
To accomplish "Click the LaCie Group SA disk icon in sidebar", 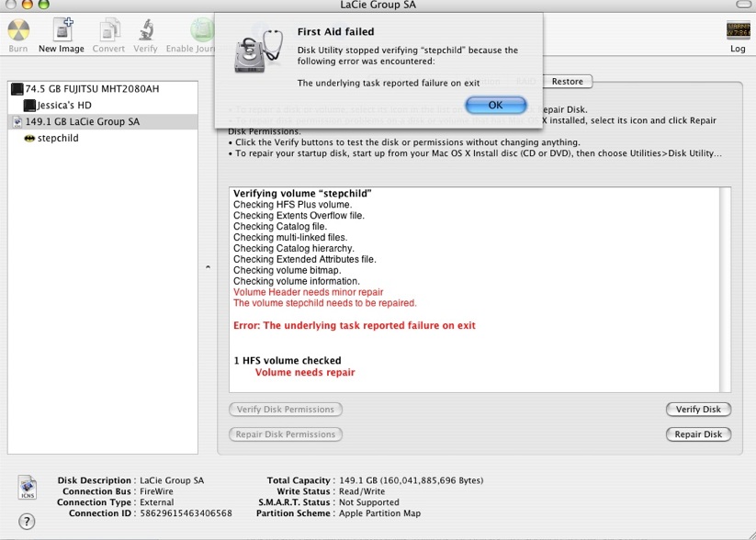I will tap(17, 121).
